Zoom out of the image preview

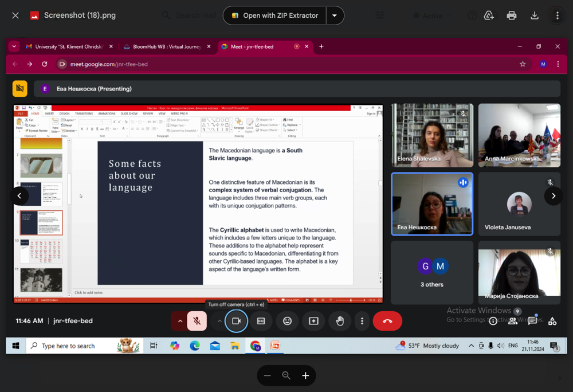(268, 375)
